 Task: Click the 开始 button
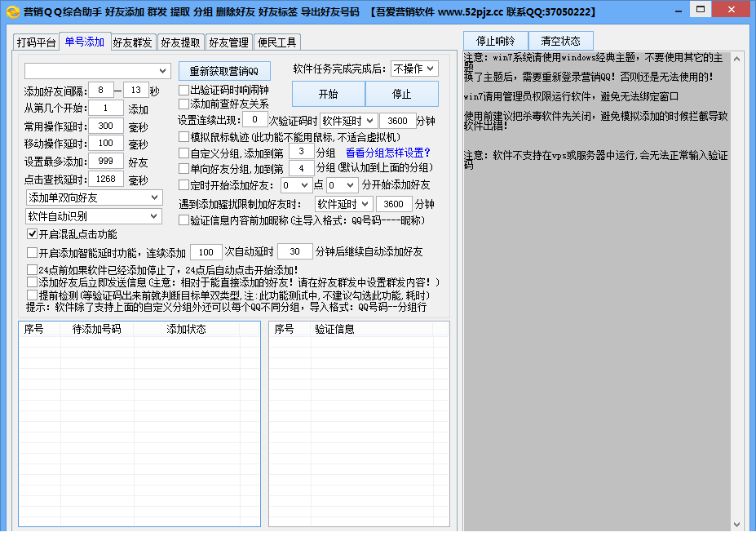pyautogui.click(x=329, y=94)
